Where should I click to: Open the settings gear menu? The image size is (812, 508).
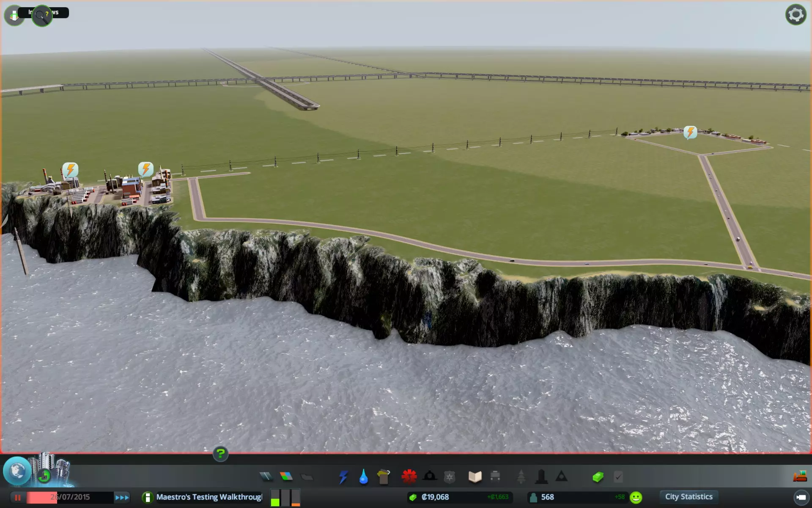[x=796, y=15]
